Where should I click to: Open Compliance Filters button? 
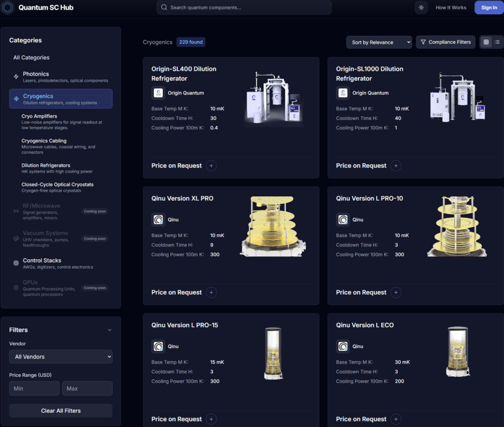pyautogui.click(x=445, y=42)
